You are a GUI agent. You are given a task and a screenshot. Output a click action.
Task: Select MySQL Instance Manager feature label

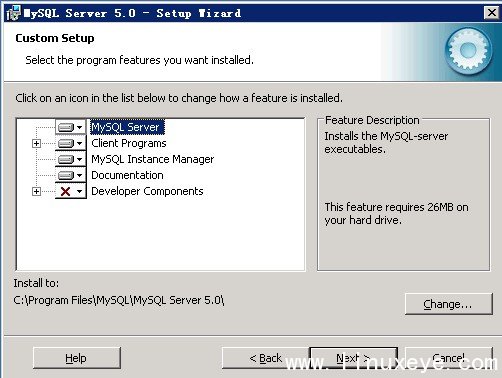pos(153,159)
